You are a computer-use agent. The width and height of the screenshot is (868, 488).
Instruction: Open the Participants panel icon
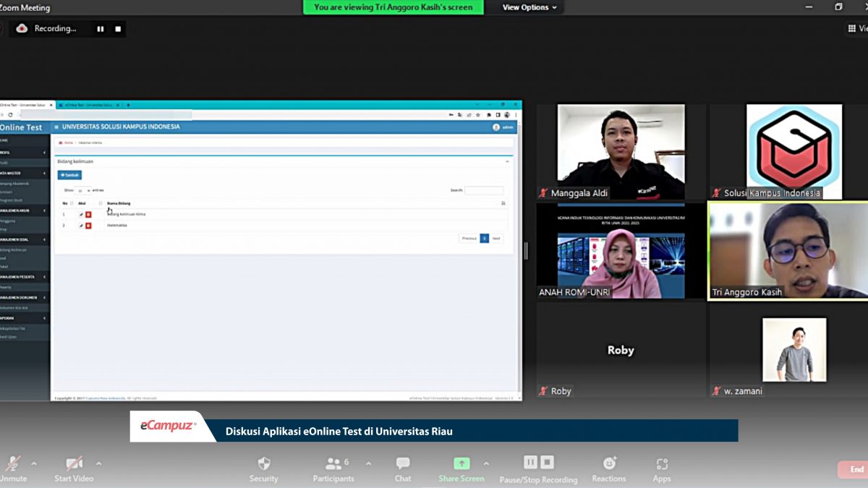click(x=333, y=463)
